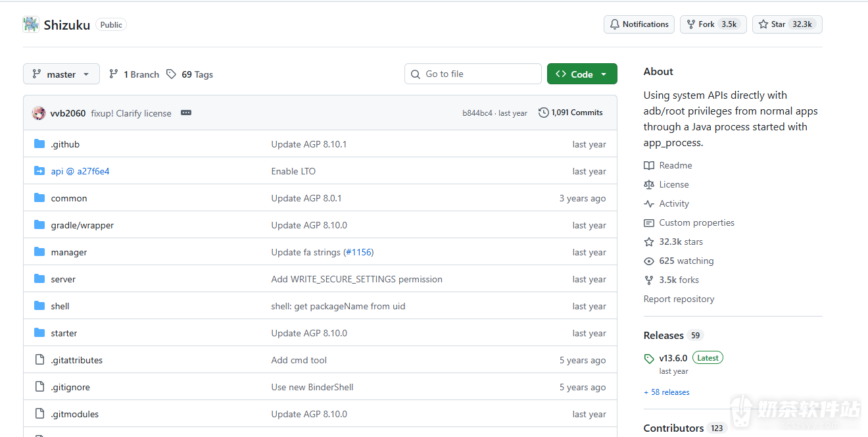Open the 'Add WRITE_SECURE_SETTINGS permission' commit
Screen dimensions: 868x437
[x=357, y=279]
